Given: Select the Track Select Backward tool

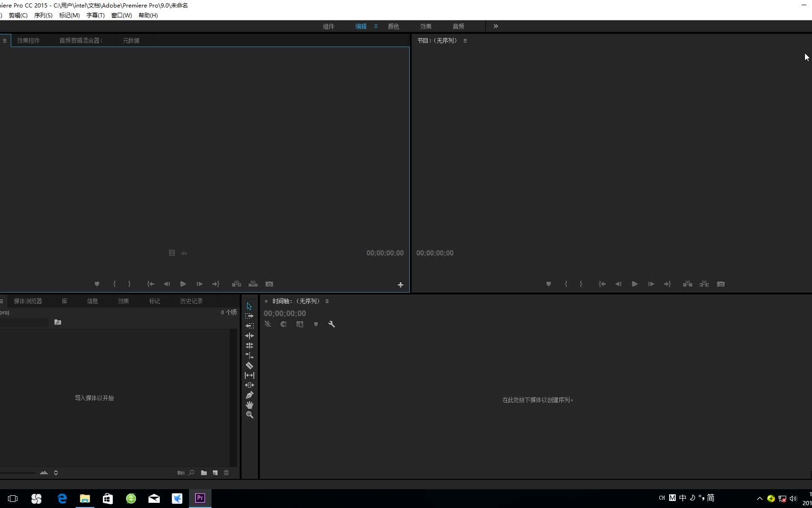Looking at the screenshot, I should [x=249, y=325].
